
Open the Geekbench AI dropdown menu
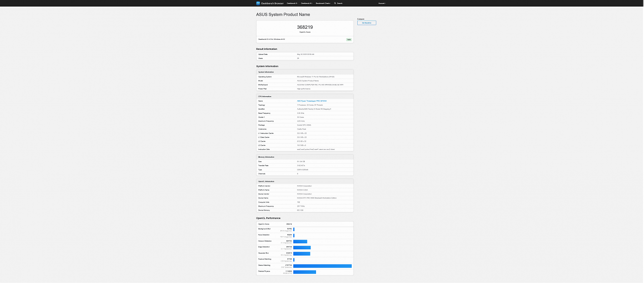coord(307,3)
